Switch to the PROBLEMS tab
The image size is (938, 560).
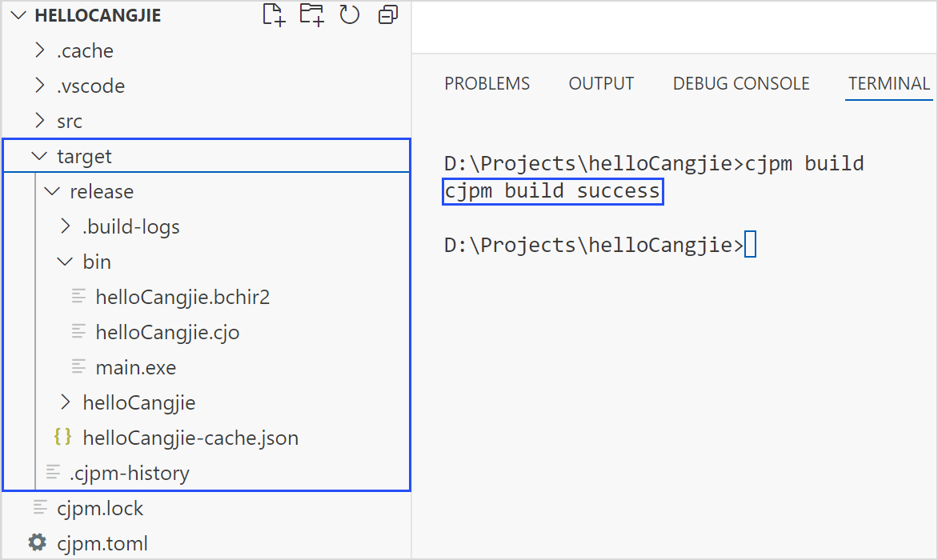[x=487, y=83]
